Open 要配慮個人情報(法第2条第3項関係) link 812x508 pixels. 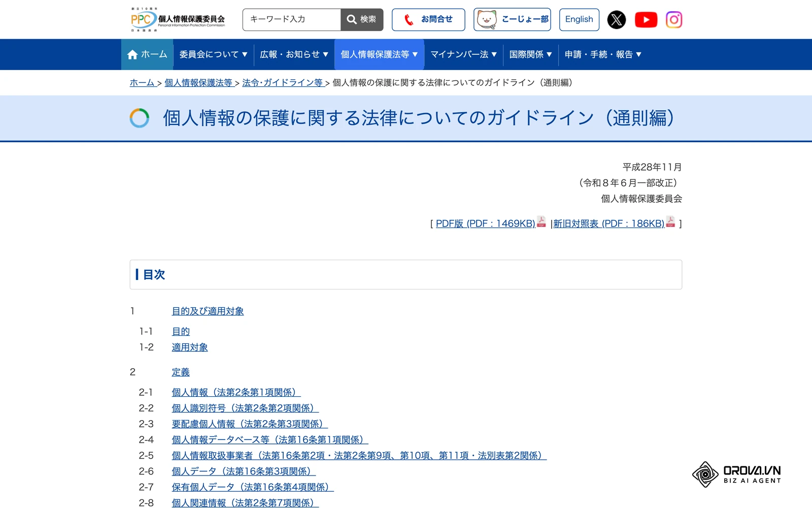coord(250,424)
